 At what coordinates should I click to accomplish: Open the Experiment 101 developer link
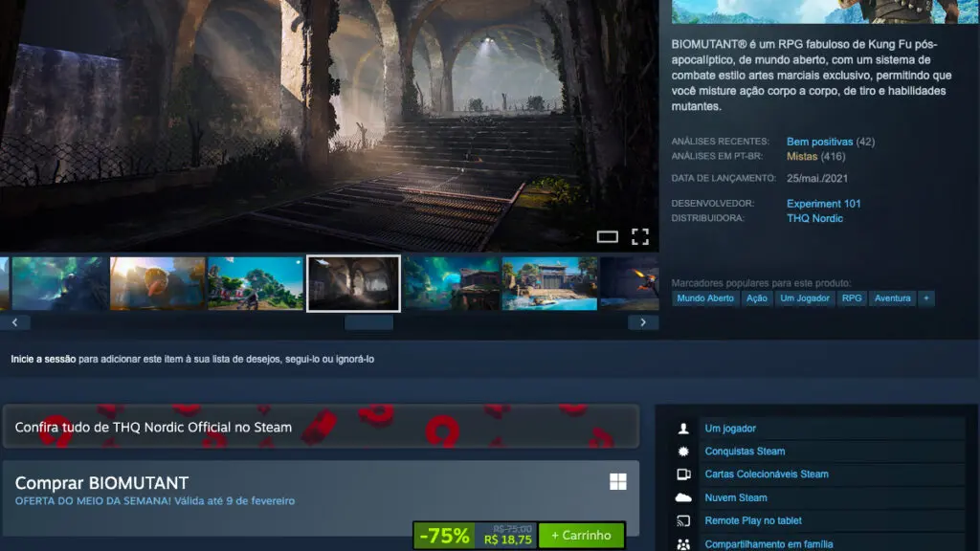tap(823, 203)
